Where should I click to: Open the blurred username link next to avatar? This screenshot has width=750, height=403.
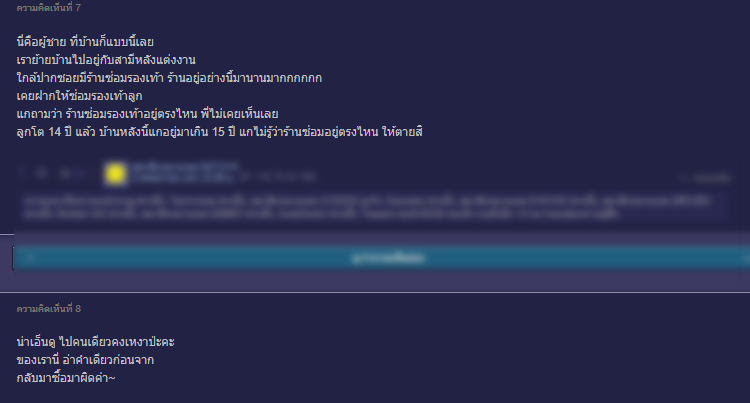tap(186, 167)
